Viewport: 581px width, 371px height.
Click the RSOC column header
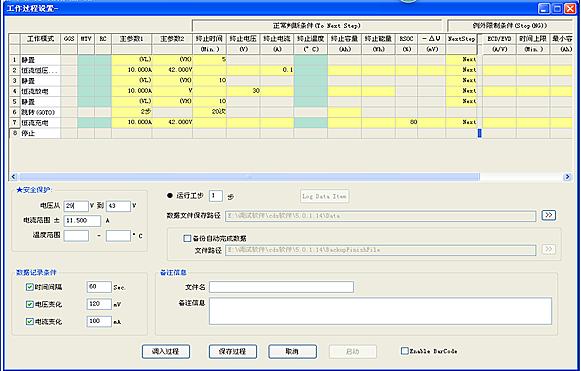click(x=406, y=39)
